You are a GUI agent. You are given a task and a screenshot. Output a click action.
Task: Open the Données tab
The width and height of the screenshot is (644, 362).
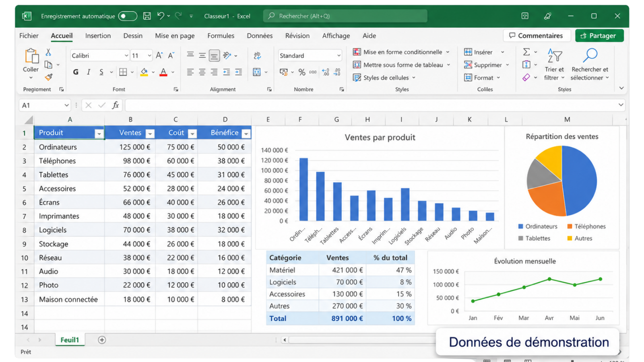260,35
